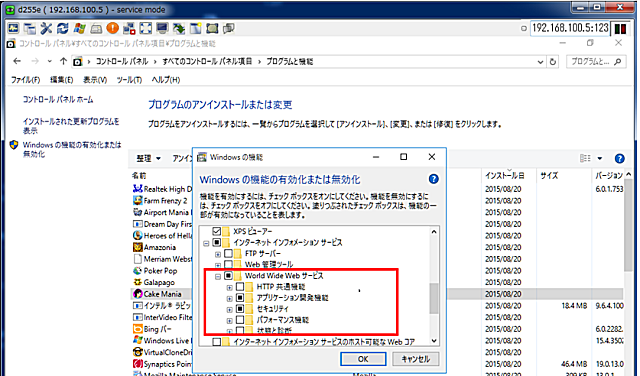Image resolution: width=640 pixels, height=376 pixels.
Task: Collapse the インターネット インフォメーション サービス node
Action: coord(206,243)
